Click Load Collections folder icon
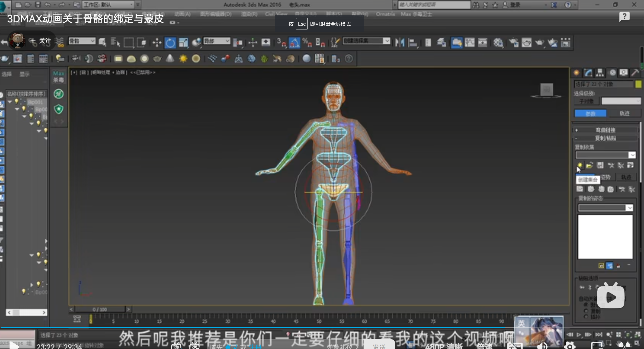This screenshot has width=644, height=349. tap(590, 165)
